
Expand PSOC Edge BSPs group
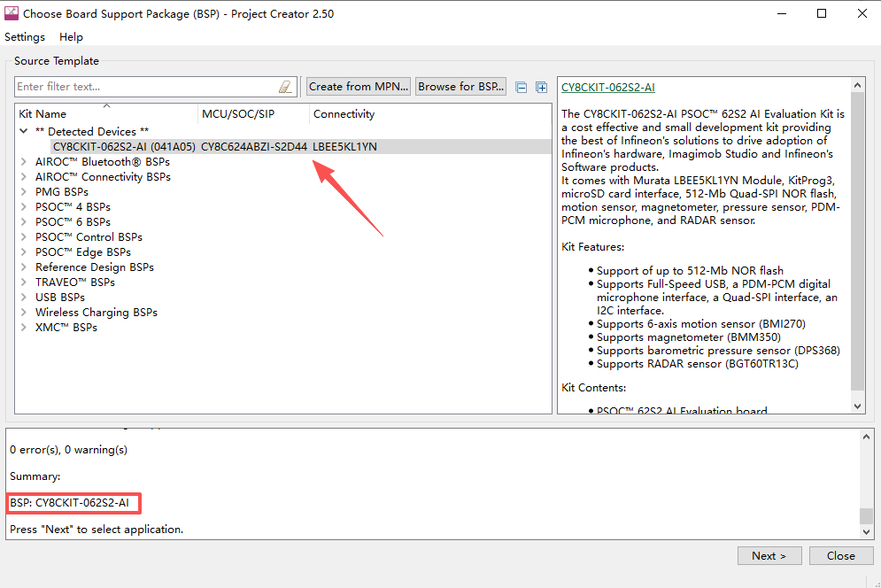[x=24, y=251]
